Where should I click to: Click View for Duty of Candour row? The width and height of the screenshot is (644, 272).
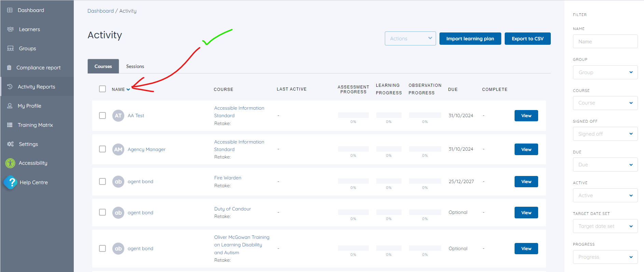pos(526,213)
